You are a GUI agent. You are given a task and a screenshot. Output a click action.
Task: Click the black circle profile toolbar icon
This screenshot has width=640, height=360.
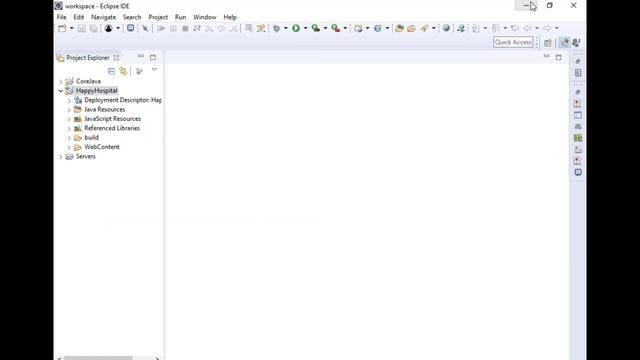tap(109, 28)
